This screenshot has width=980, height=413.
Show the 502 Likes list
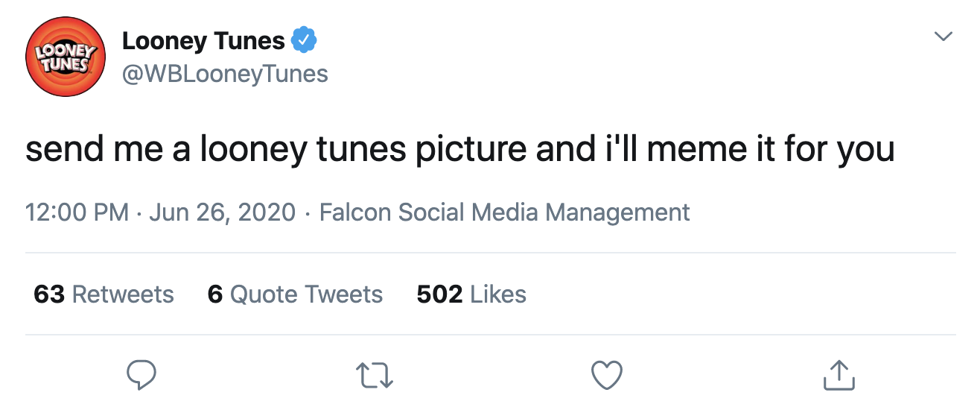471,294
